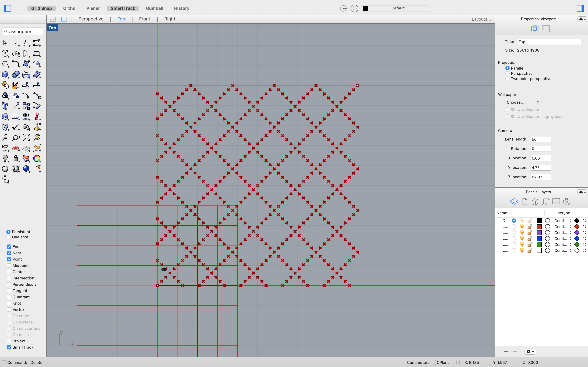The height and width of the screenshot is (367, 588).
Task: Click the Layouts... button
Action: coord(481,19)
